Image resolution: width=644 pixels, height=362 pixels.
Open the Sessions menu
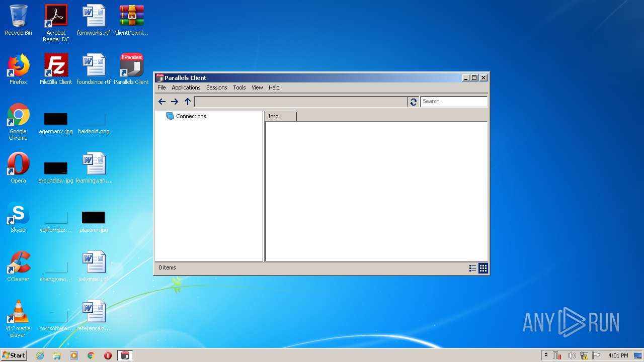coord(217,87)
